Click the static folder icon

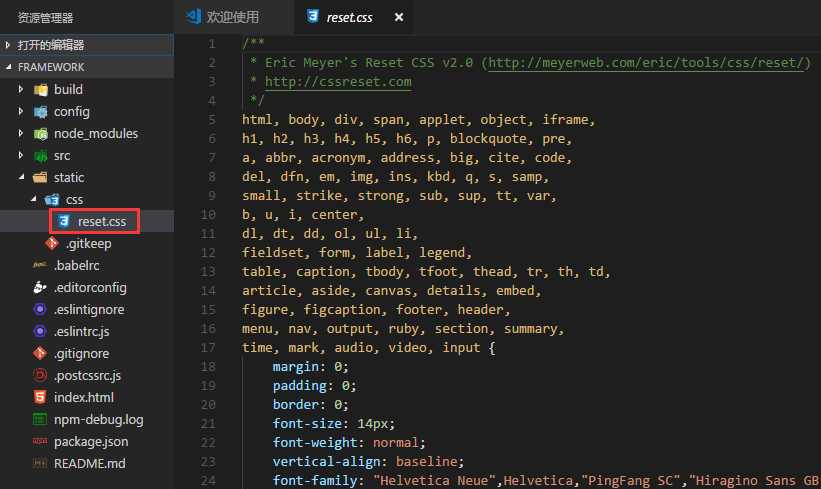40,178
